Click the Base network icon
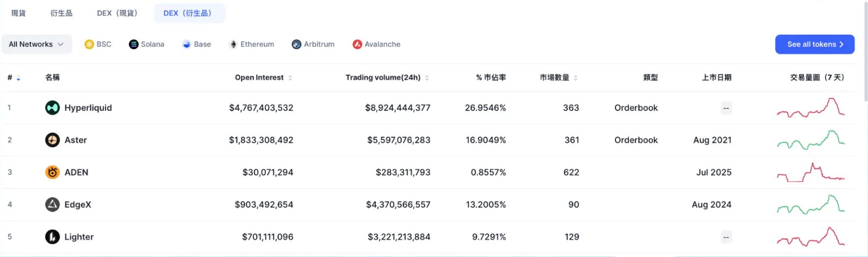 pyautogui.click(x=187, y=44)
